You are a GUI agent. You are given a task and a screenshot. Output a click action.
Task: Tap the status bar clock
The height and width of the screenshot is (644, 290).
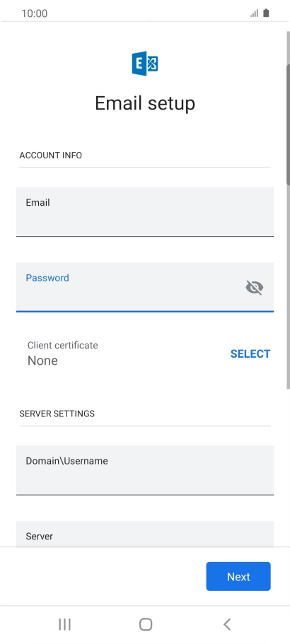[35, 13]
